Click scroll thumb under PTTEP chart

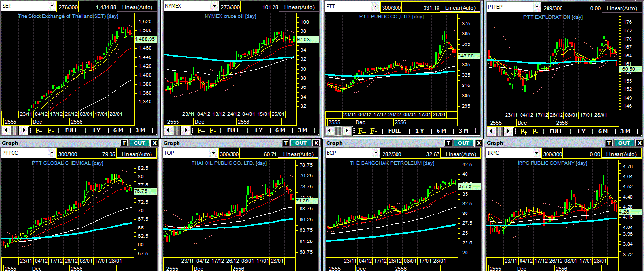pyautogui.click(x=499, y=131)
